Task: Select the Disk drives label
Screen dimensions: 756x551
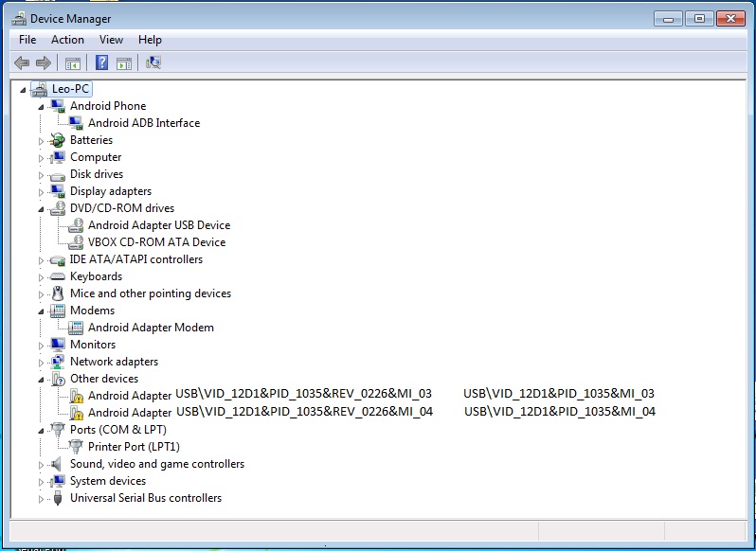Action: [97, 174]
